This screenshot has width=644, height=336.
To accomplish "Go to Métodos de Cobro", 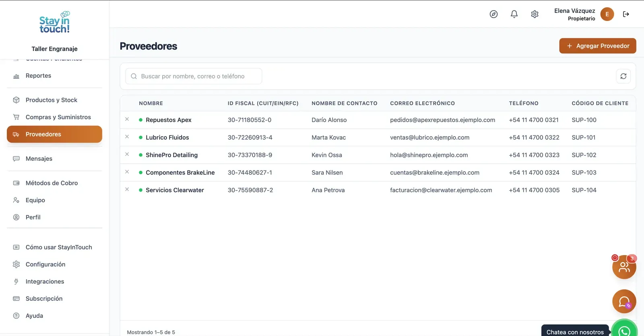I will click(54, 183).
